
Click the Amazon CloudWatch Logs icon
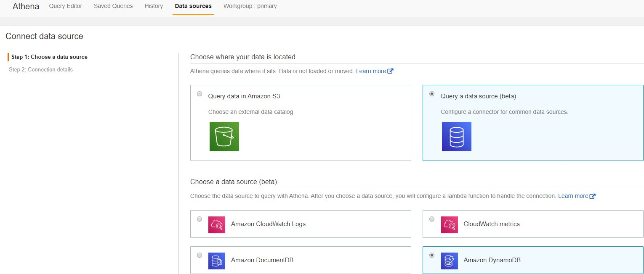tap(217, 224)
